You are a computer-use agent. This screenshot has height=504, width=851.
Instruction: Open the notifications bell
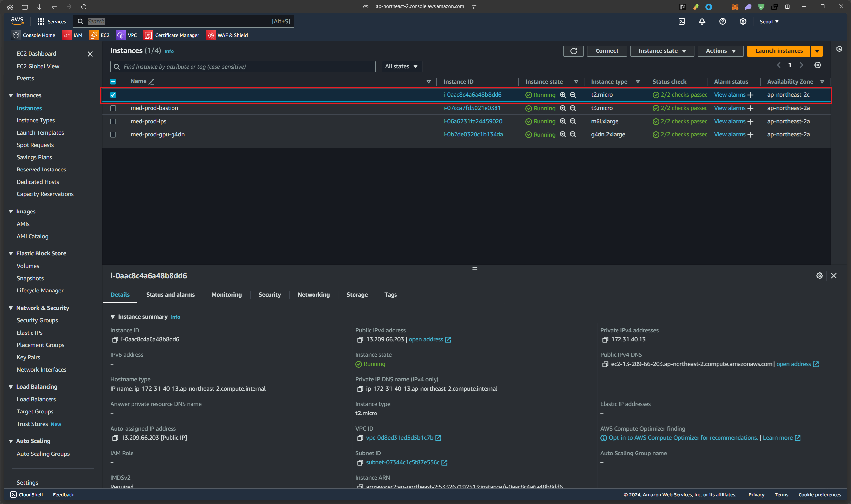point(702,21)
